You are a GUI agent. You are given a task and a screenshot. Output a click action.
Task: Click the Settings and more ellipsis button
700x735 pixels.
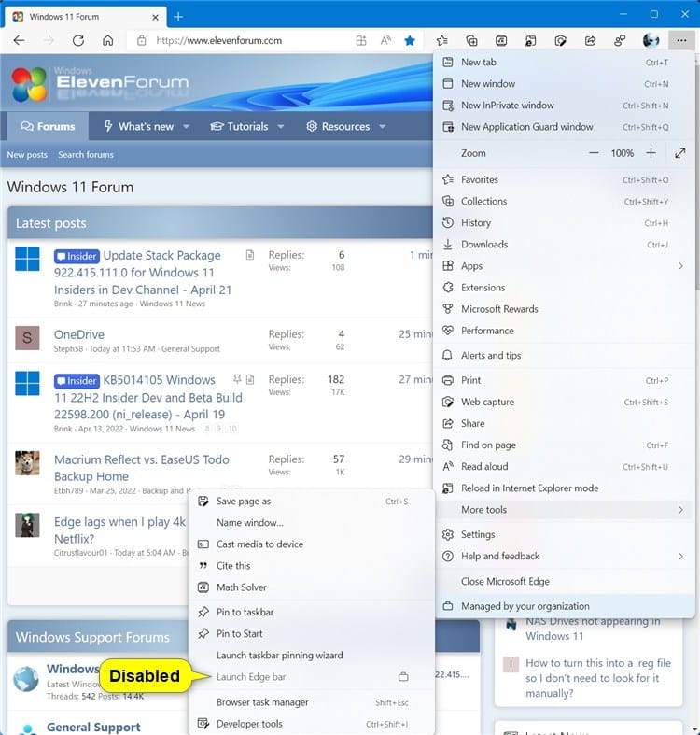681,41
